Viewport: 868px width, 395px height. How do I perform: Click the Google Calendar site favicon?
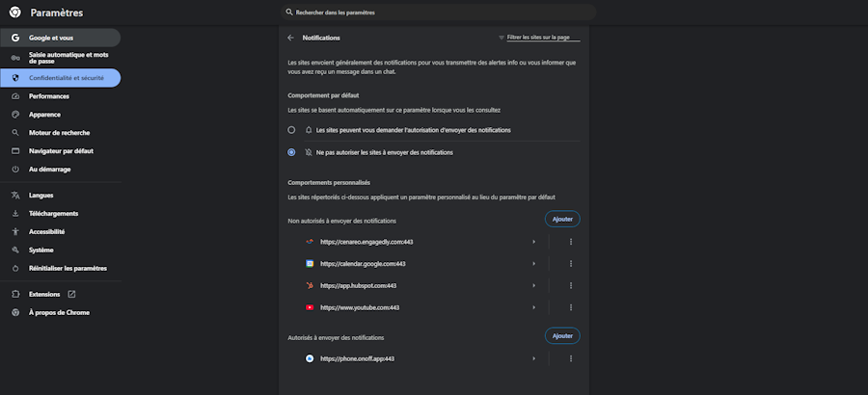point(310,263)
